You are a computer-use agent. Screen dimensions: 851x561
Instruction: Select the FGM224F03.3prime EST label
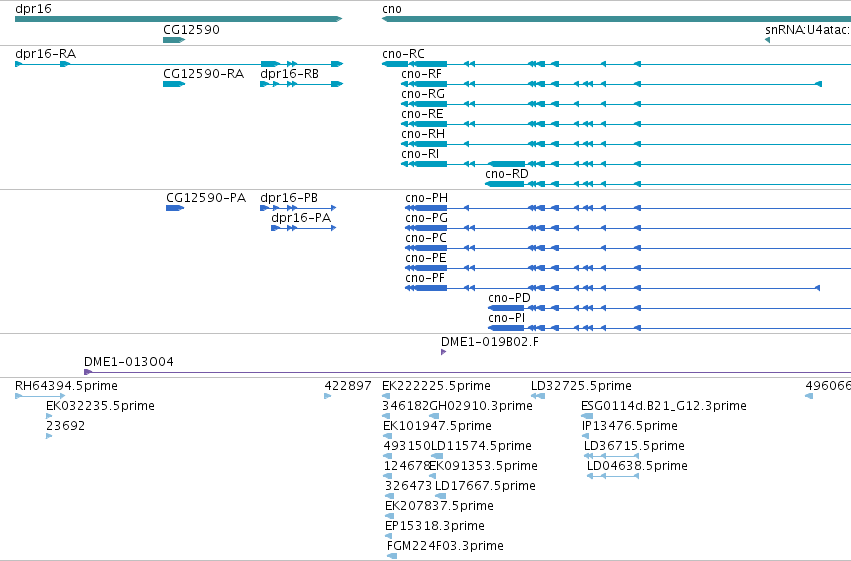[445, 546]
